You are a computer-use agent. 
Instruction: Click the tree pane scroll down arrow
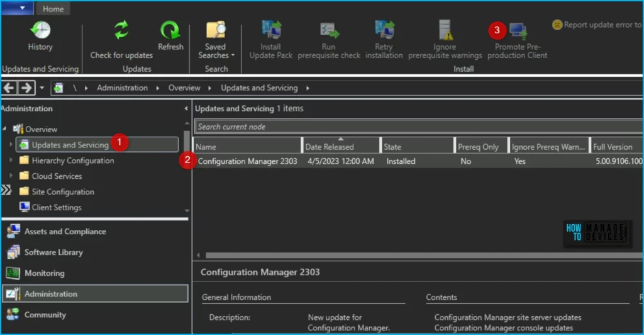[187, 210]
